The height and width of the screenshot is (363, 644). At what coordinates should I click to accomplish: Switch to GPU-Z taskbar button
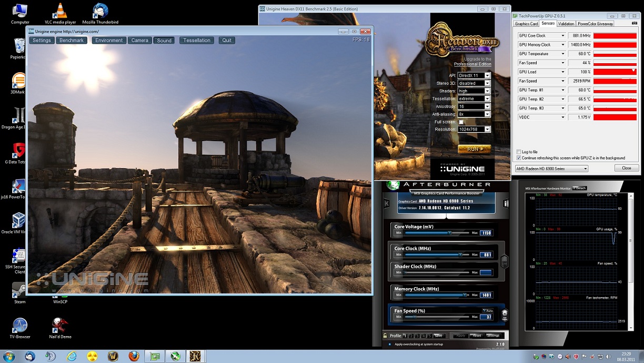point(155,356)
